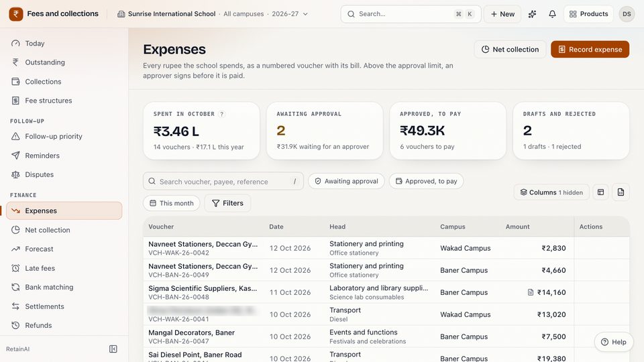
Task: Sort by the Campus column header
Action: 453,227
